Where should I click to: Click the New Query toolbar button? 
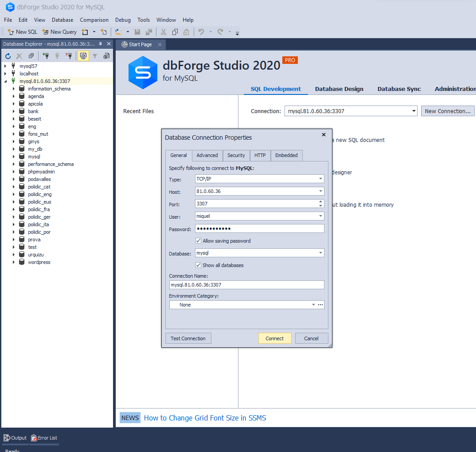59,32
